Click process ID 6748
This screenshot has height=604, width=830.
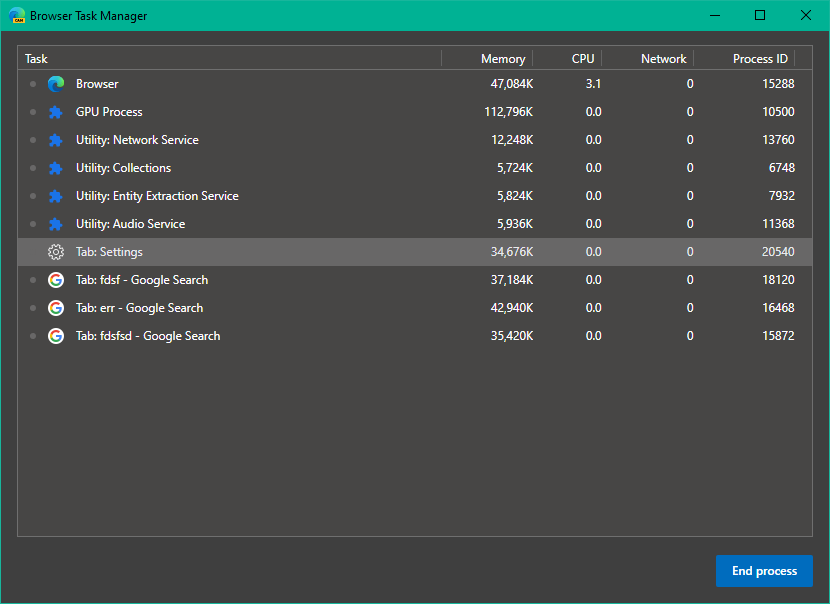782,168
